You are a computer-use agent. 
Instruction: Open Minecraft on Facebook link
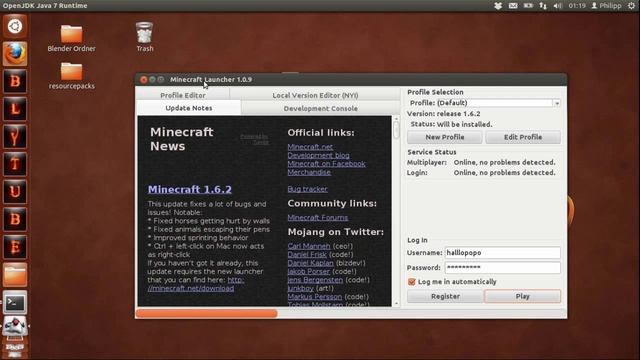tap(326, 164)
